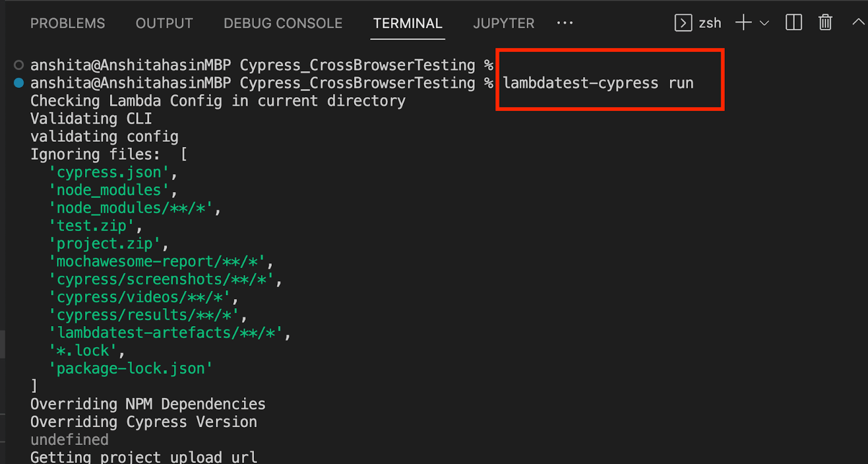Toggle panel maximize with the chevron-up icon
The height and width of the screenshot is (464, 868).
pos(858,22)
